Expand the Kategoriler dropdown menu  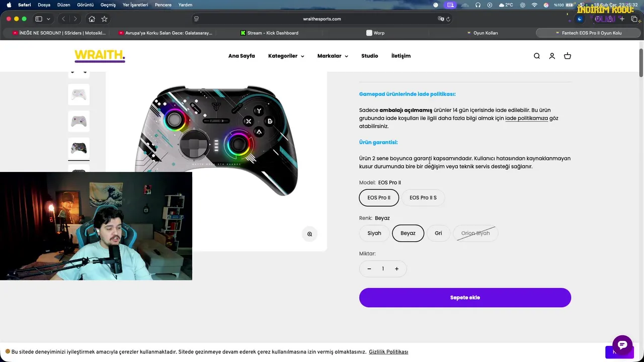click(x=286, y=56)
